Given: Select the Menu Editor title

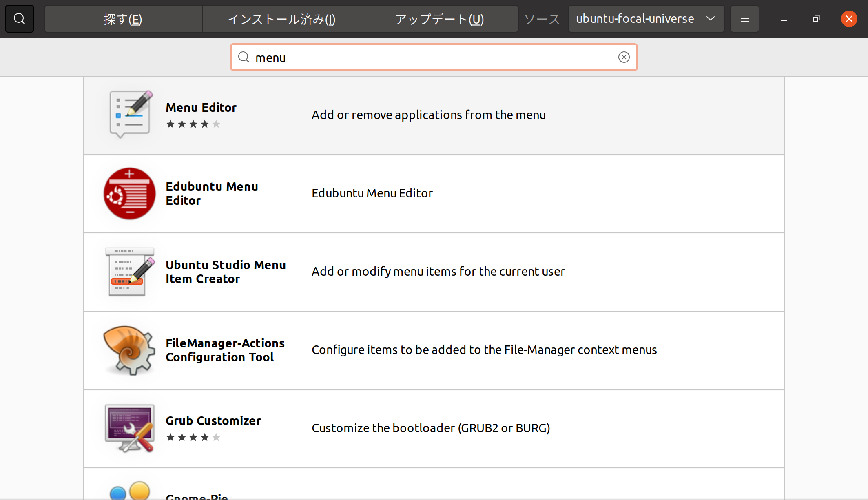Looking at the screenshot, I should [201, 107].
